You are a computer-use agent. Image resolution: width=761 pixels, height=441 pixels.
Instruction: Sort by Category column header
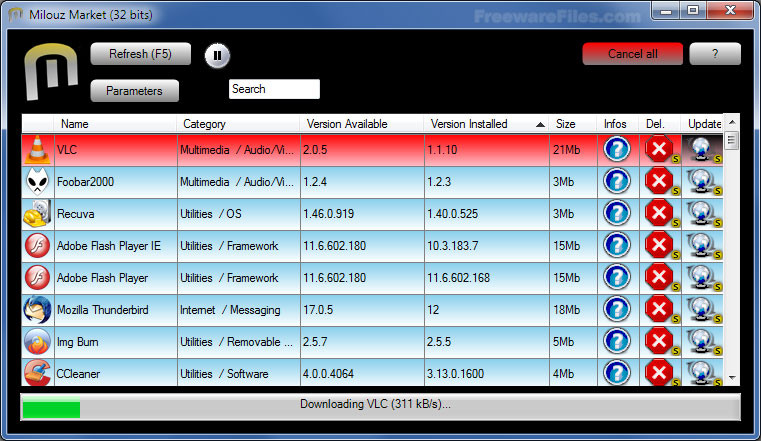click(x=239, y=124)
